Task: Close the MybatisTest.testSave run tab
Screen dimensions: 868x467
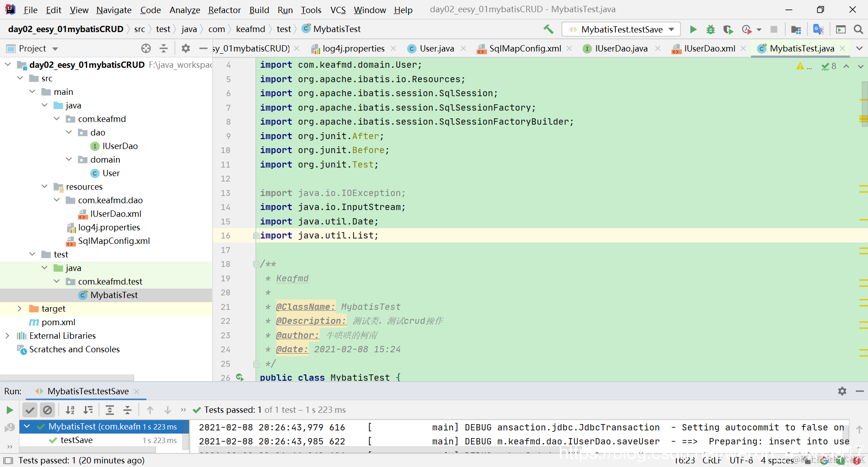Action: (x=137, y=392)
